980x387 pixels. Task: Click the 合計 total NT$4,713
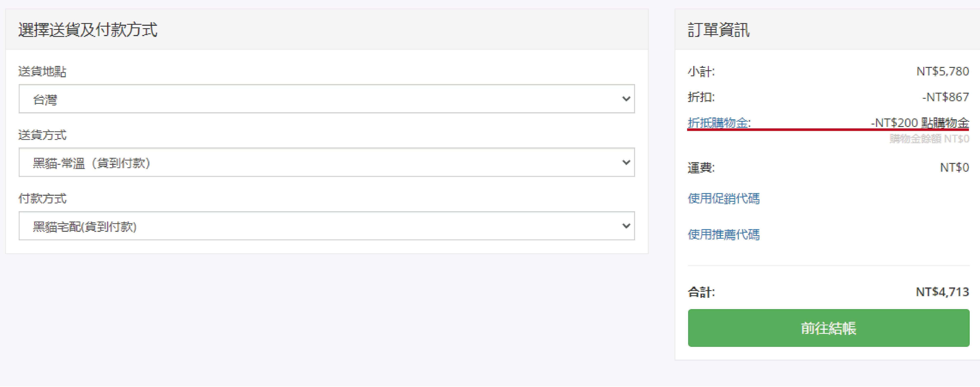(x=942, y=292)
